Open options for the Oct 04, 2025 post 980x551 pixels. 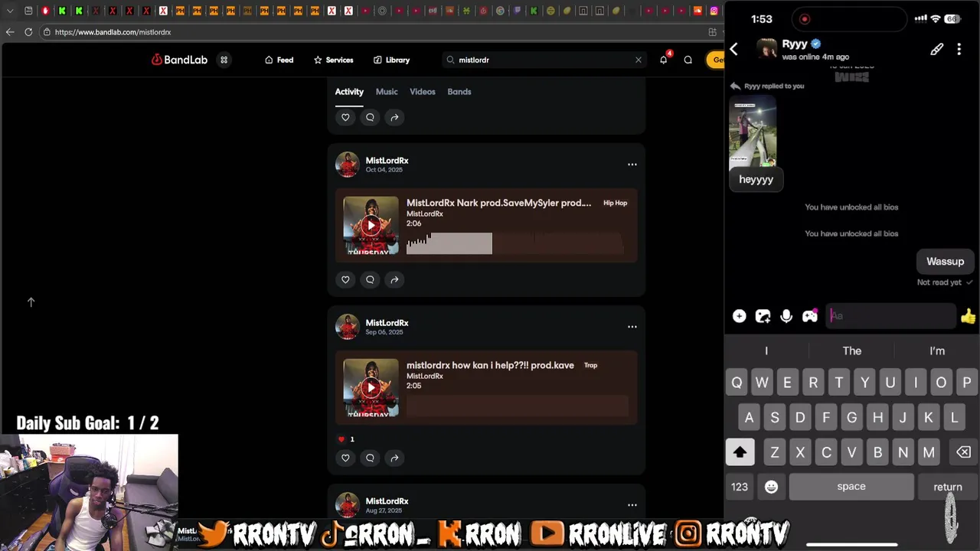(x=632, y=165)
